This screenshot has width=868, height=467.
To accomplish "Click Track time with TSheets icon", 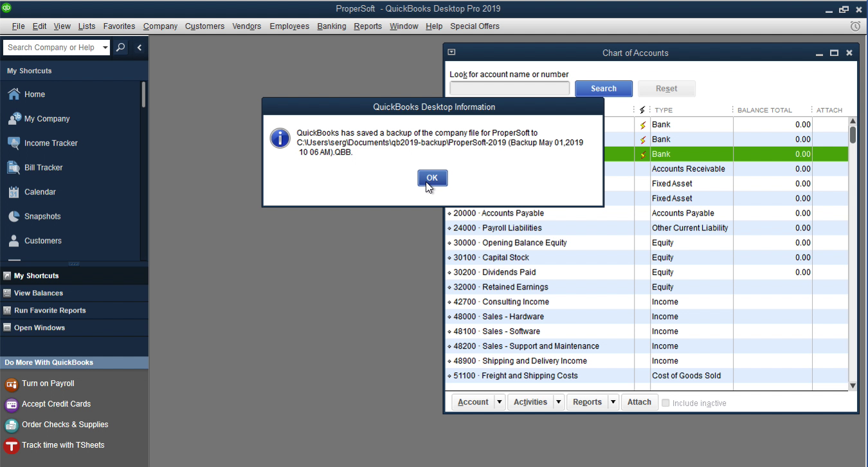I will coord(11,446).
